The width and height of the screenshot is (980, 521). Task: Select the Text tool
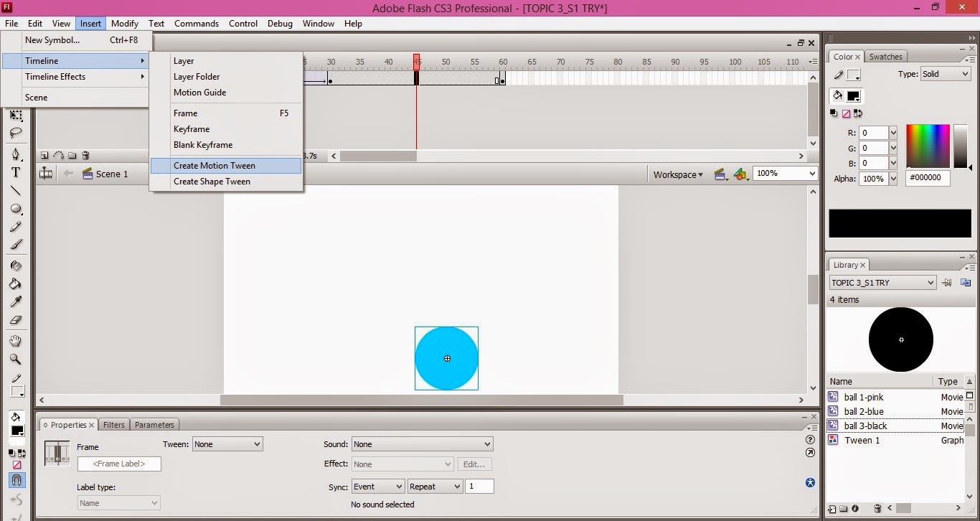tap(16, 172)
